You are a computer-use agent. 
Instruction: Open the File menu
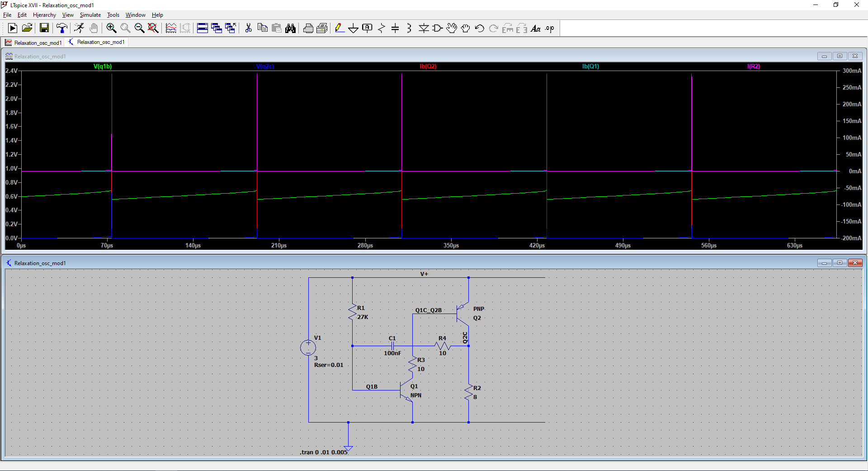coord(7,15)
